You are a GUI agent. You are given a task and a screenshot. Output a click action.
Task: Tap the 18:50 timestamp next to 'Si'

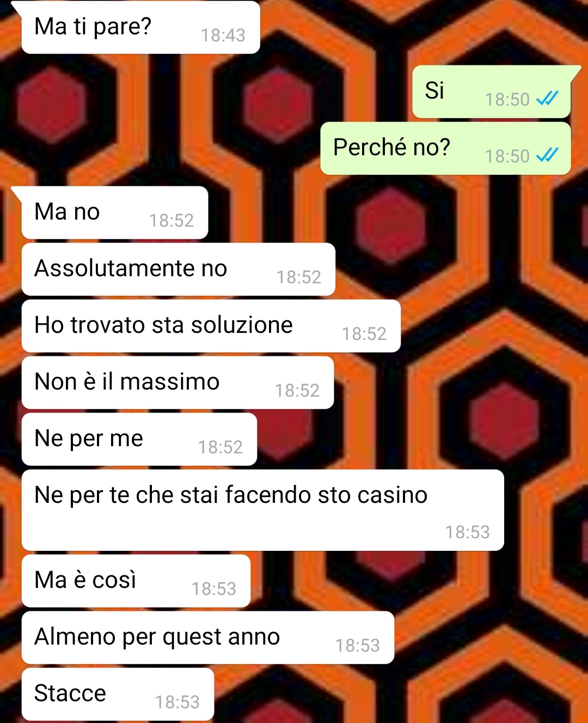point(507,100)
